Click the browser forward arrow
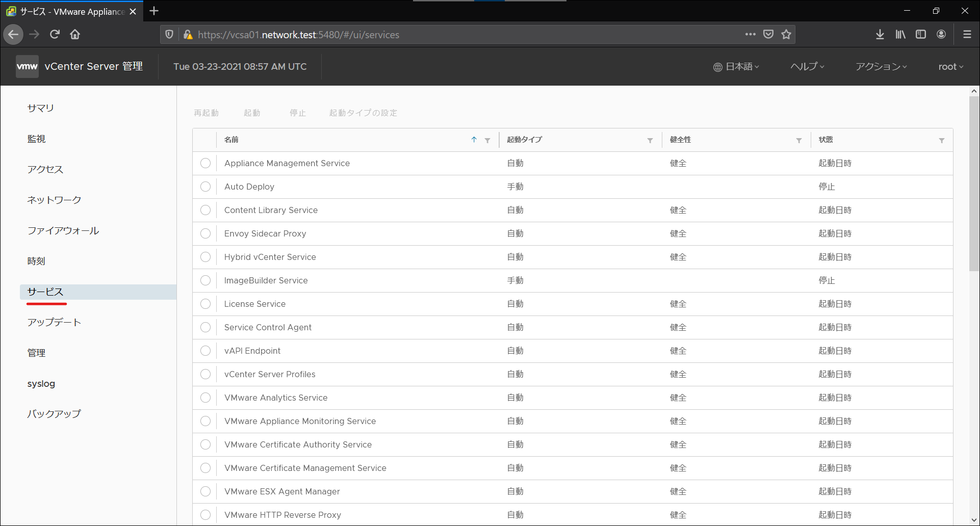Screen dimensions: 980x526 click(34, 35)
